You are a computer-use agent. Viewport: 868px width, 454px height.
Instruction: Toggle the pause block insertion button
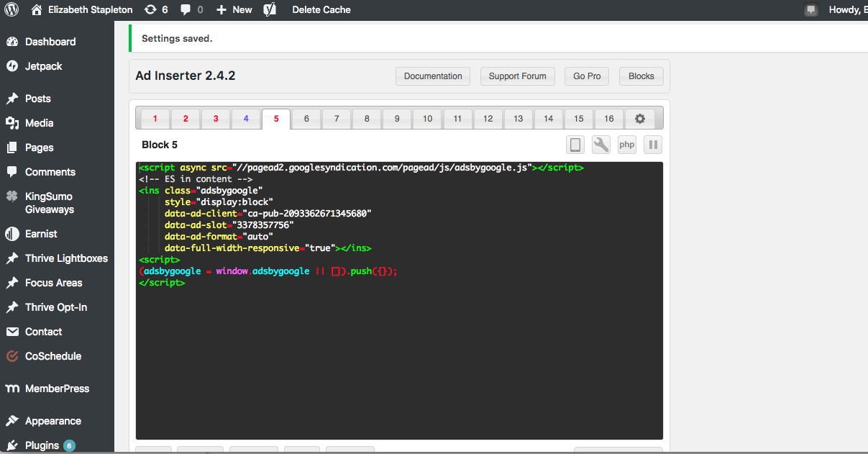point(653,145)
